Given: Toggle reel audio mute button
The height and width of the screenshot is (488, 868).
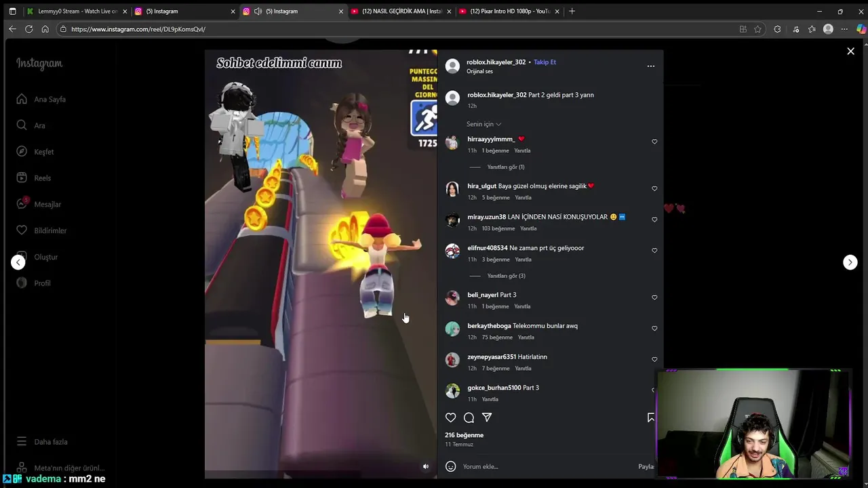Looking at the screenshot, I should pyautogui.click(x=426, y=466).
